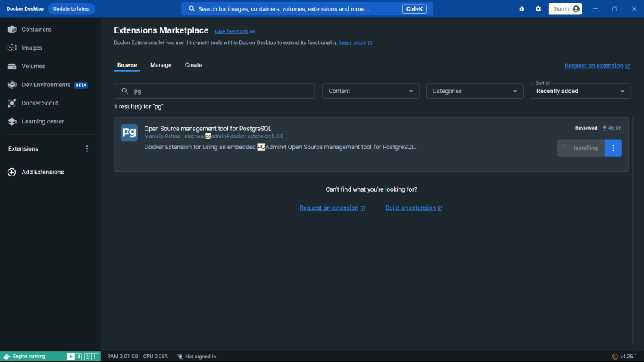
Task: Click the results list vertical scrollbar
Action: tap(633, 231)
